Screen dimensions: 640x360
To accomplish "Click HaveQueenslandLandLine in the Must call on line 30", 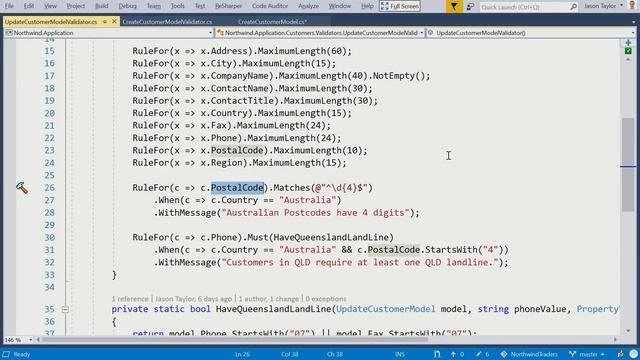I will pyautogui.click(x=331, y=238).
